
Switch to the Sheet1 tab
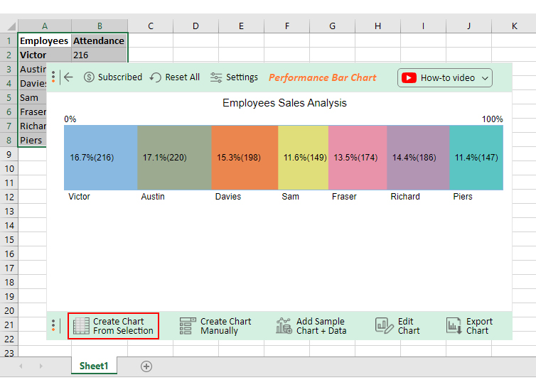[x=94, y=366]
